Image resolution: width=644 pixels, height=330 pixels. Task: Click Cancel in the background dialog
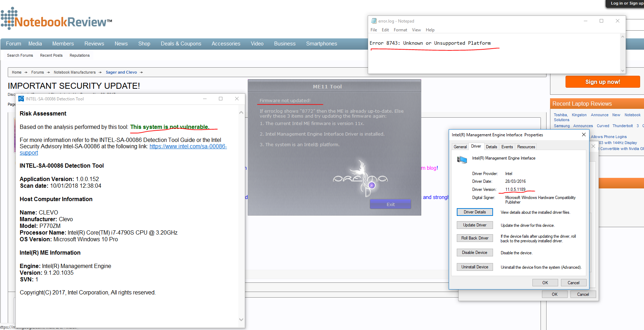pyautogui.click(x=583, y=294)
